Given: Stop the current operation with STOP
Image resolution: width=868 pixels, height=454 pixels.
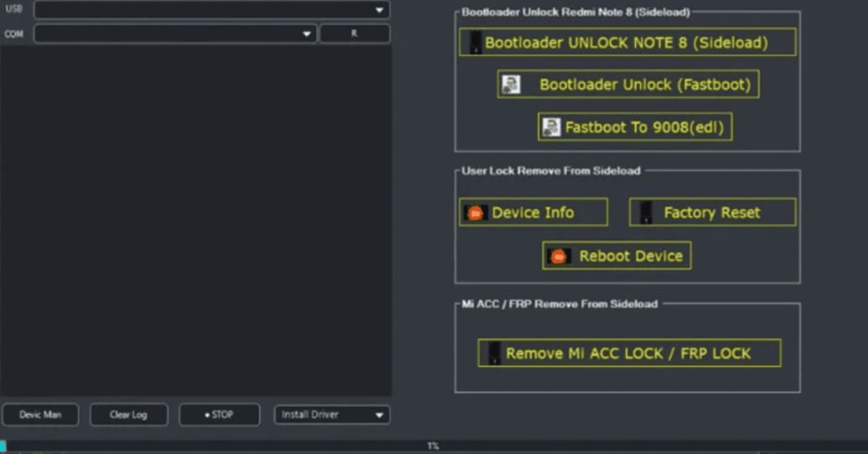Looking at the screenshot, I should coord(220,415).
